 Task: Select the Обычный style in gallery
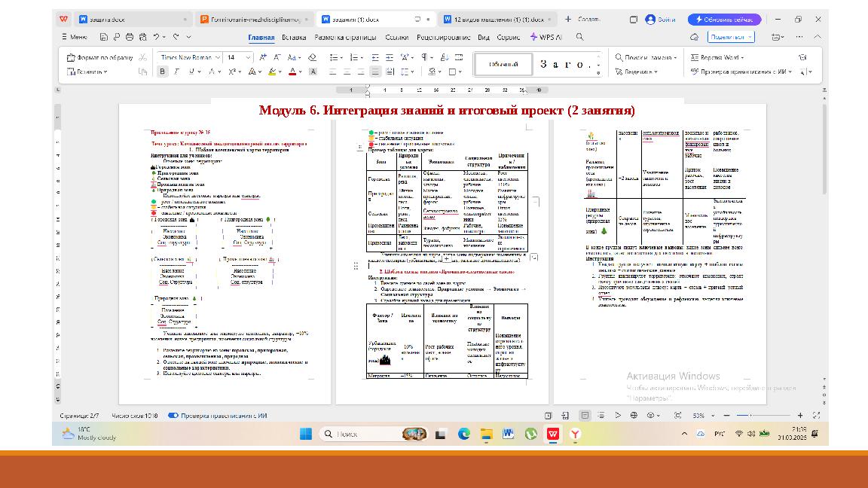pos(503,64)
